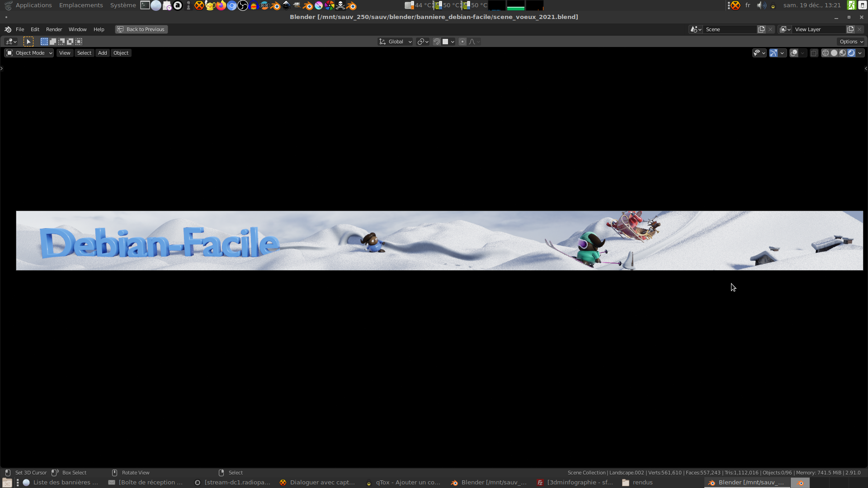
Task: Open the Emplacements system menu
Action: (81, 5)
